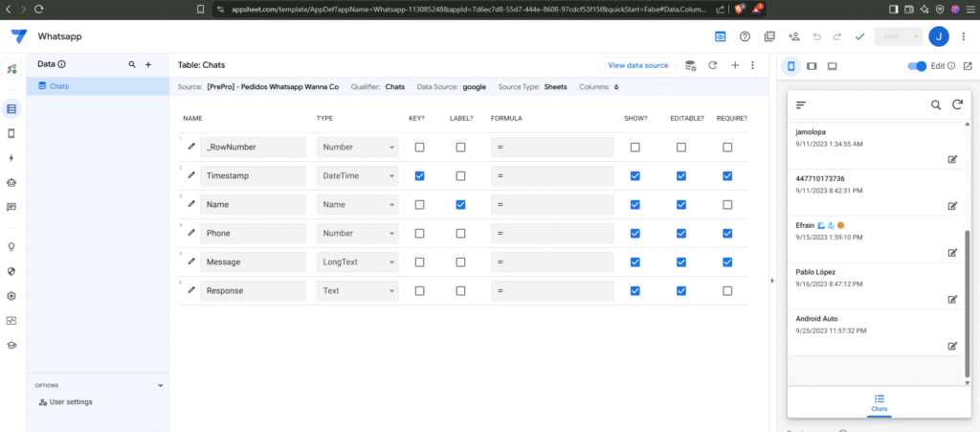Edit the Message column with pencil icon
The image size is (980, 432).
[191, 261]
